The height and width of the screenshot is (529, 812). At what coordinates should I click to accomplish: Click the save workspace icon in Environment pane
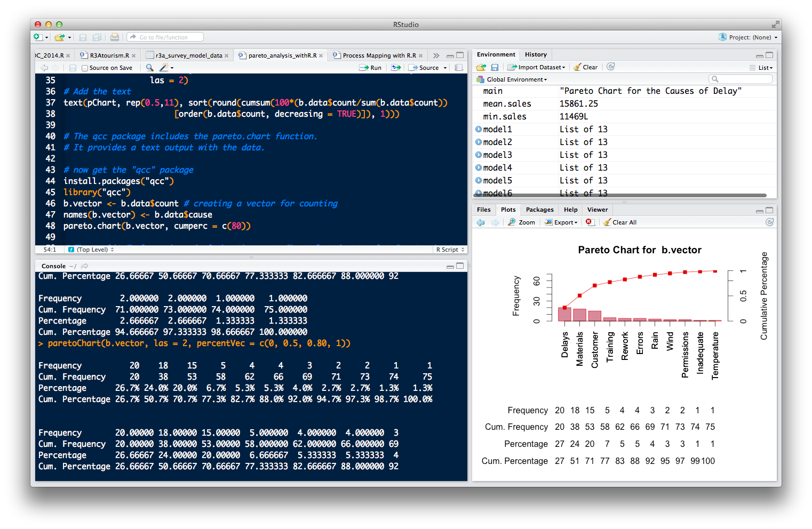click(x=495, y=67)
